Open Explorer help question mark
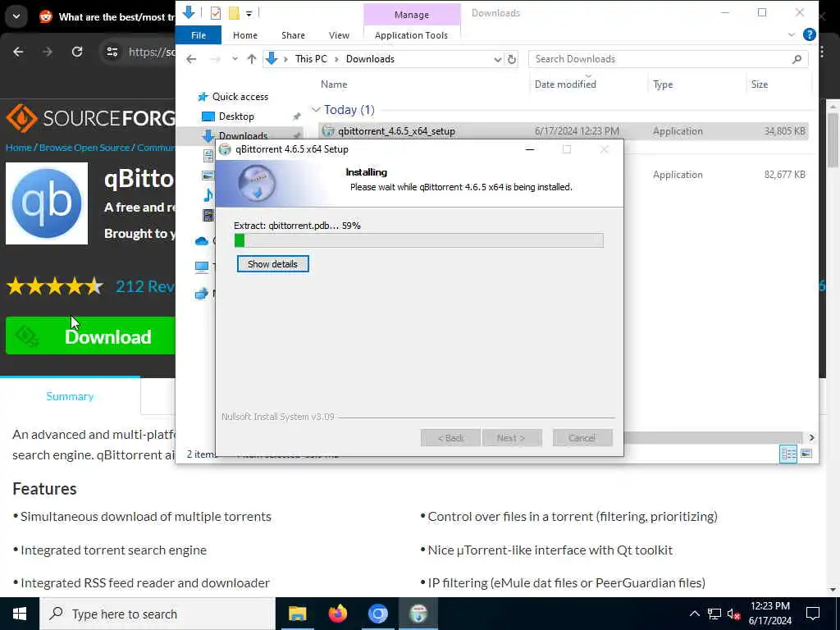The image size is (840, 630). pos(810,34)
